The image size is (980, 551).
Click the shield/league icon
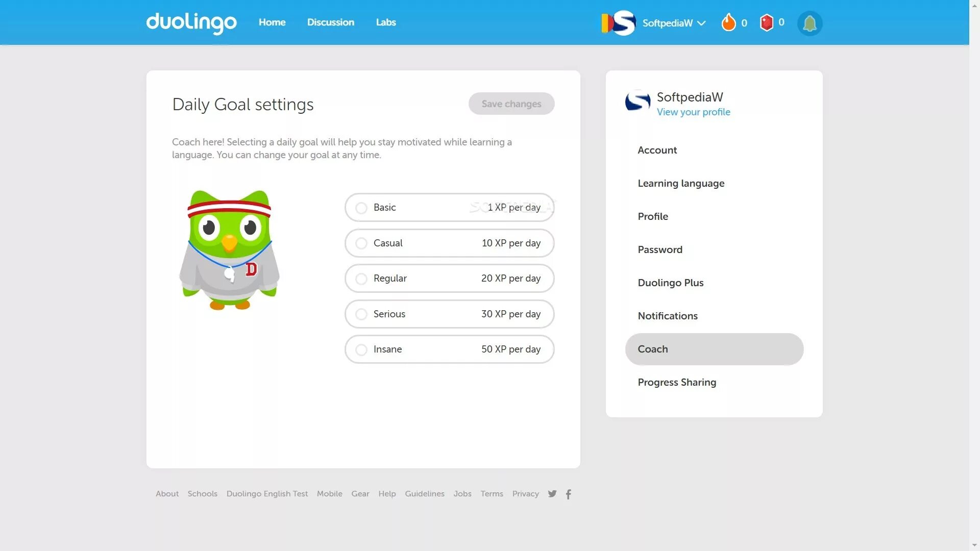(x=767, y=22)
